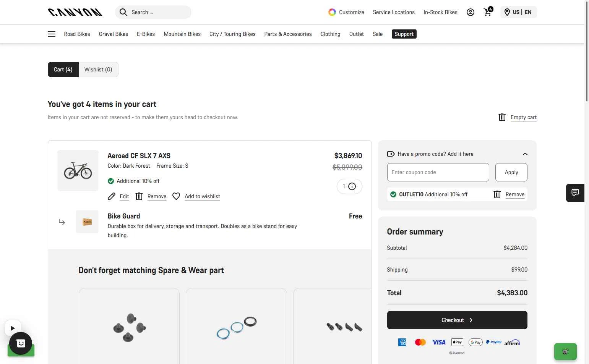Click the chatbot smiley face icon
589x364 pixels.
point(21,343)
